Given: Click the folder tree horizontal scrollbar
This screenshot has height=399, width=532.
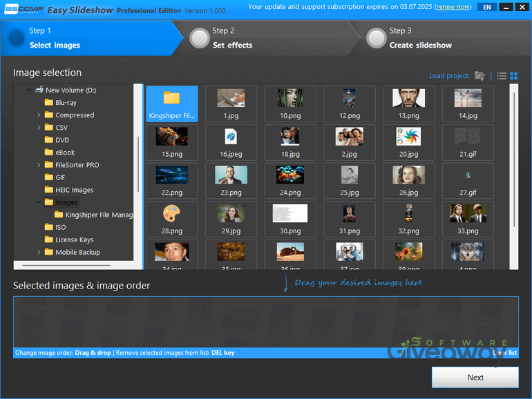Looking at the screenshot, I should [73, 265].
